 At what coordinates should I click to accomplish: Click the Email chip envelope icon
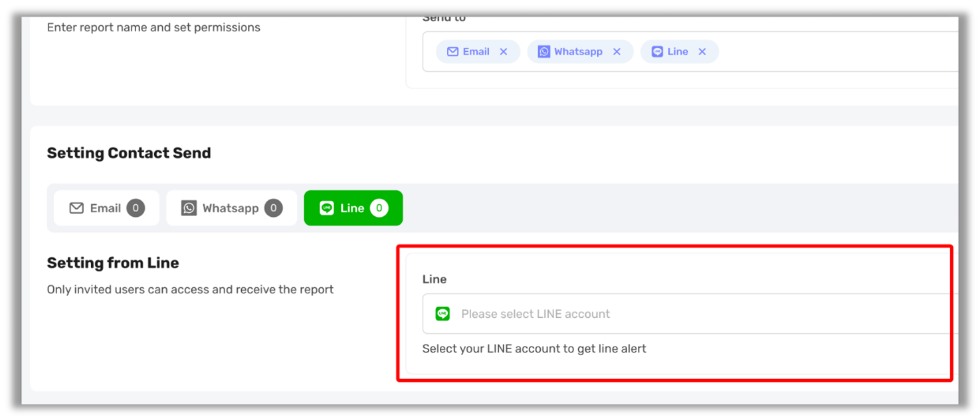452,52
